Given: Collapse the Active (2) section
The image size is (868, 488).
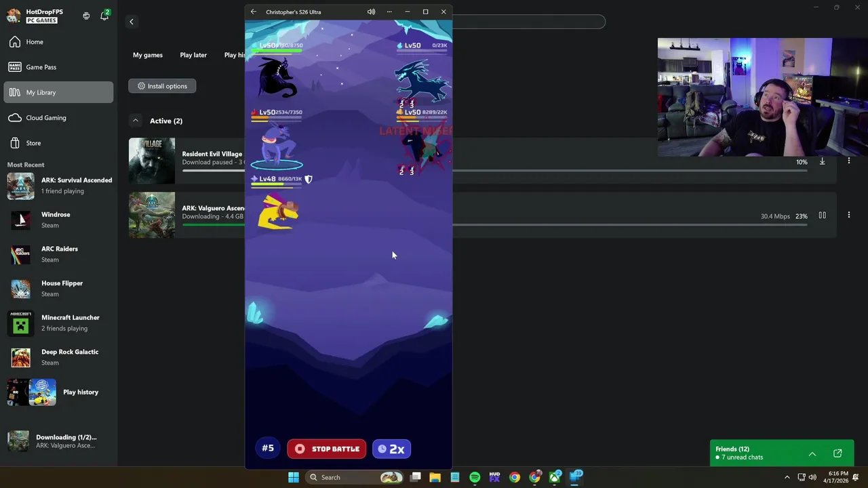Looking at the screenshot, I should click(x=135, y=121).
